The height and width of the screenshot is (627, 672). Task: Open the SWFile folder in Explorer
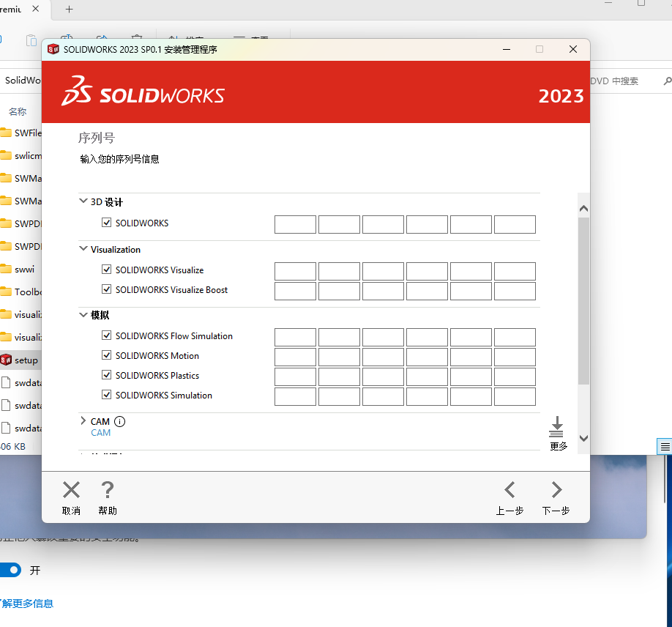pos(20,133)
